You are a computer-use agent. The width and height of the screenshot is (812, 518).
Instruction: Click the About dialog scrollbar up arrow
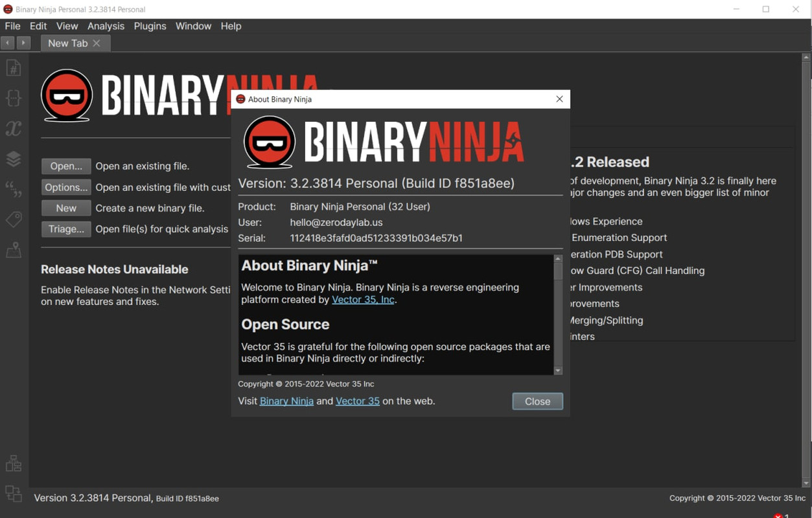(558, 259)
